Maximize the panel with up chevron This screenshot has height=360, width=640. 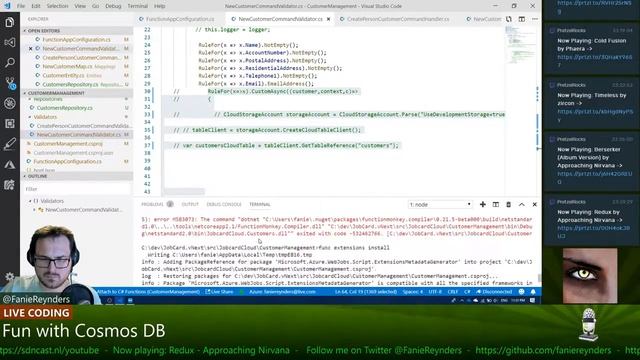pyautogui.click(x=522, y=204)
